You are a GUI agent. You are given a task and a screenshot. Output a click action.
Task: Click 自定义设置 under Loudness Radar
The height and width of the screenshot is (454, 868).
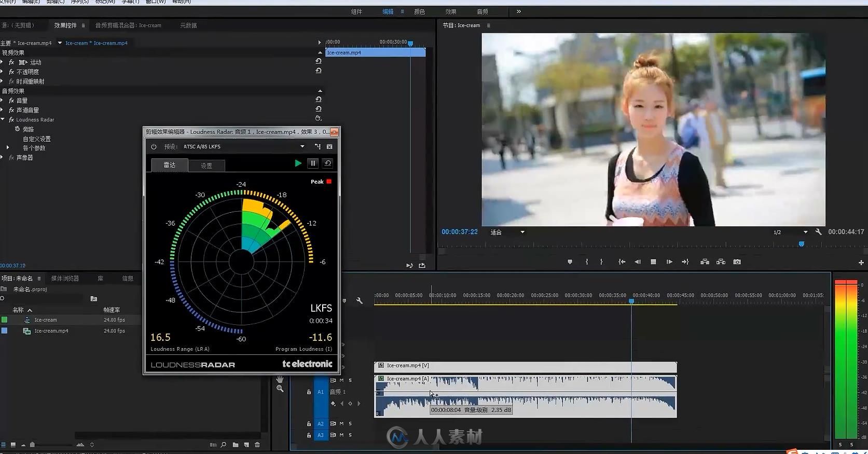(x=36, y=139)
